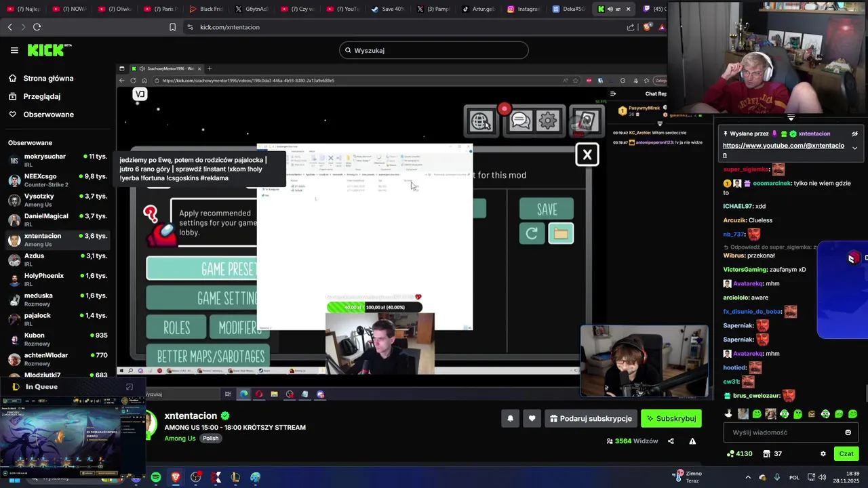The width and height of the screenshot is (868, 488).
Task: Collapse the pinned message chevron
Action: pyautogui.click(x=854, y=148)
